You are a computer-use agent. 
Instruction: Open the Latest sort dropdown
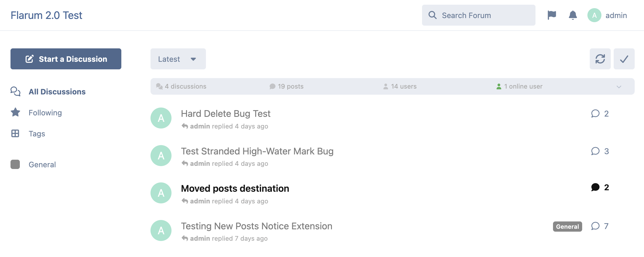pos(178,59)
